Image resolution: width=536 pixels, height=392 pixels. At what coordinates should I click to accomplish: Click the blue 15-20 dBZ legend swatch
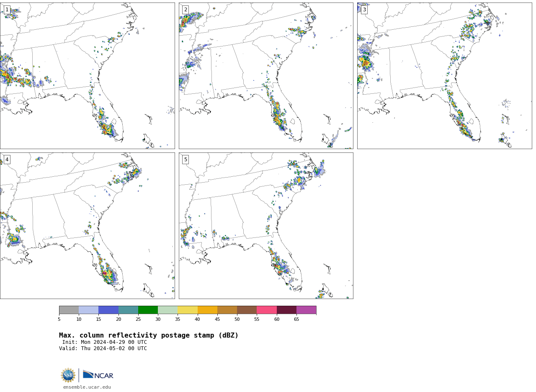point(108,310)
